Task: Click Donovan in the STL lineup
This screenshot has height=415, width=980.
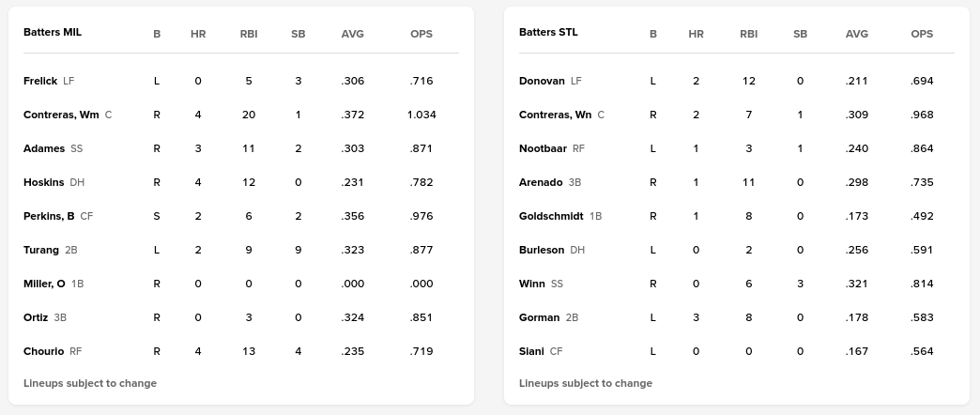Action: pos(542,81)
